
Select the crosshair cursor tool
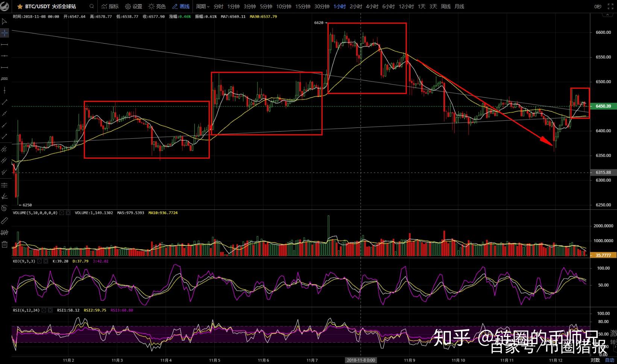click(x=5, y=33)
